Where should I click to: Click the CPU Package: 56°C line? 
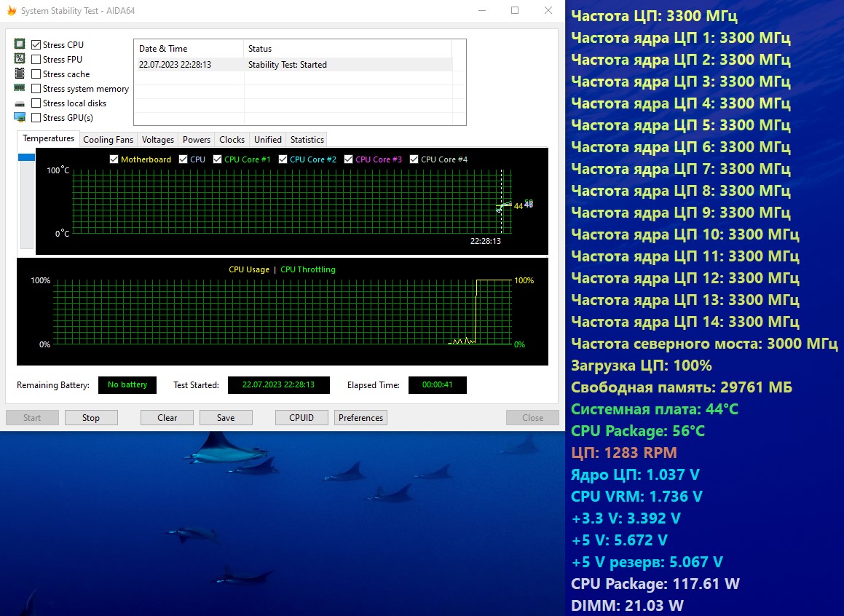(x=638, y=431)
